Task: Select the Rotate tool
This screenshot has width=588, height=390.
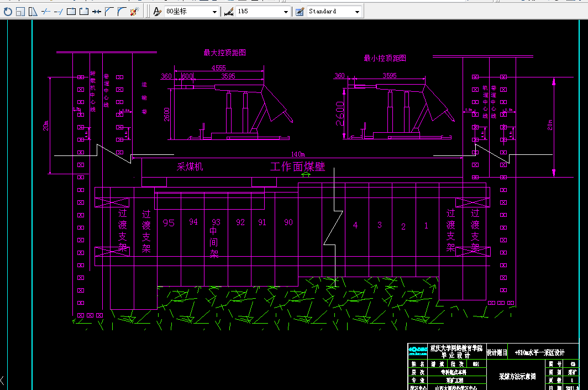Action: (x=8, y=12)
